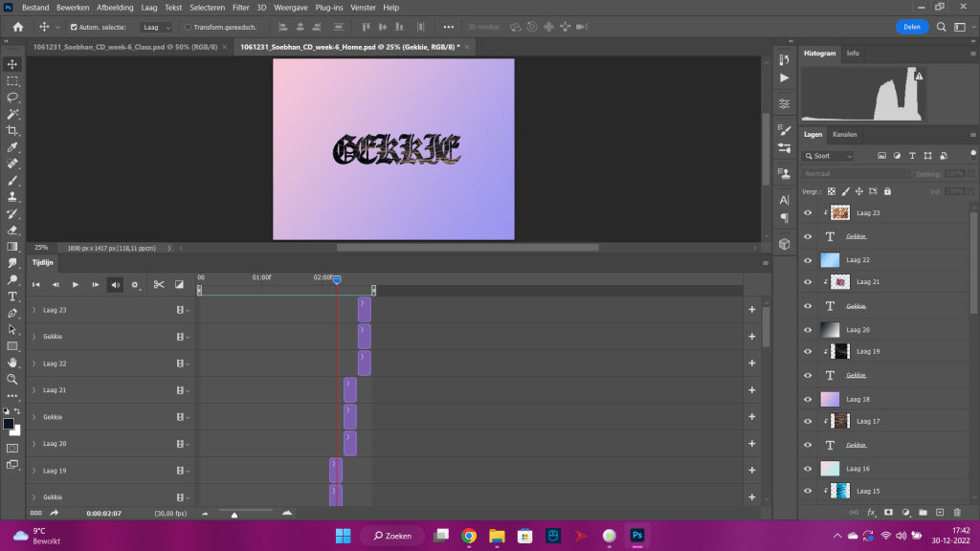Select the Horizontal Type tool
Screen dimensions: 980x551
[x=12, y=297]
